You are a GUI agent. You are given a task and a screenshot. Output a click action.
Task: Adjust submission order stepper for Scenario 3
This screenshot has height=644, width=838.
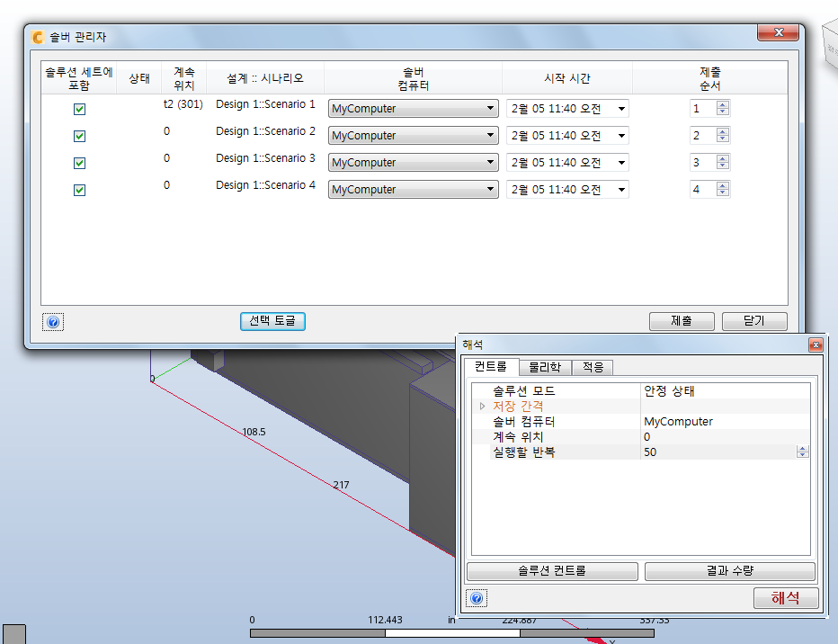coord(723,163)
